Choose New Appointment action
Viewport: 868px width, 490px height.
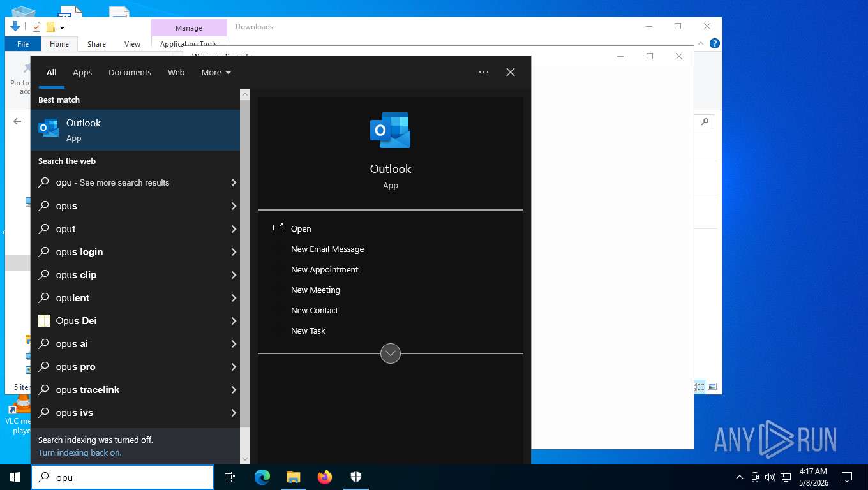point(325,269)
